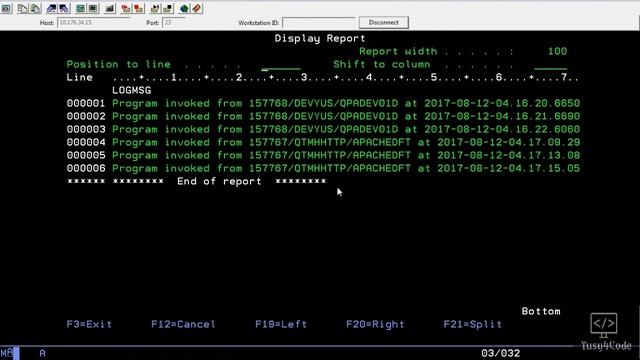
Task: Click the Display Report title text
Action: (x=320, y=38)
